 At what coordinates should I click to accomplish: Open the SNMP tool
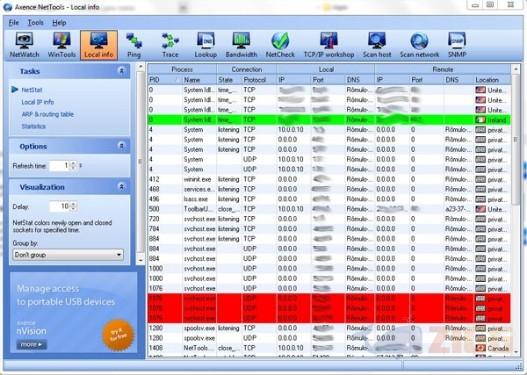(x=457, y=45)
